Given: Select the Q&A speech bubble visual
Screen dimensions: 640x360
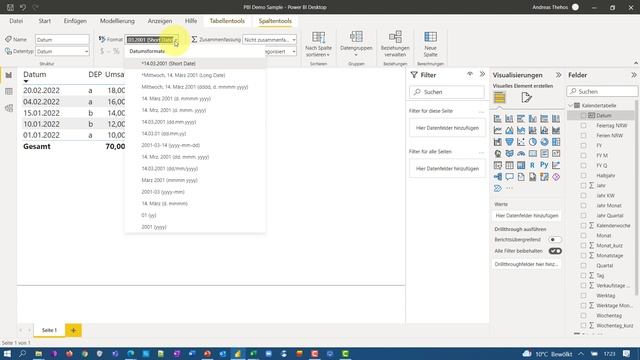Looking at the screenshot, I should [509, 177].
